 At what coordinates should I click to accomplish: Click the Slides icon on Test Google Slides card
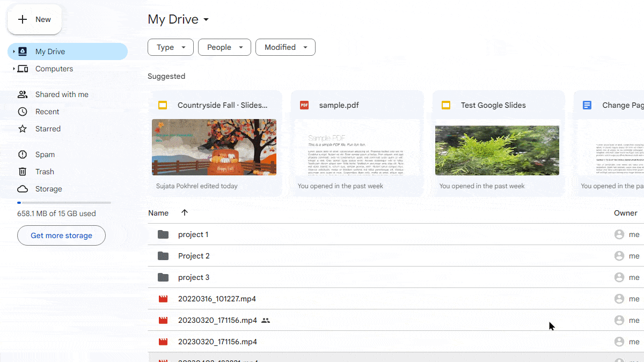tap(445, 105)
